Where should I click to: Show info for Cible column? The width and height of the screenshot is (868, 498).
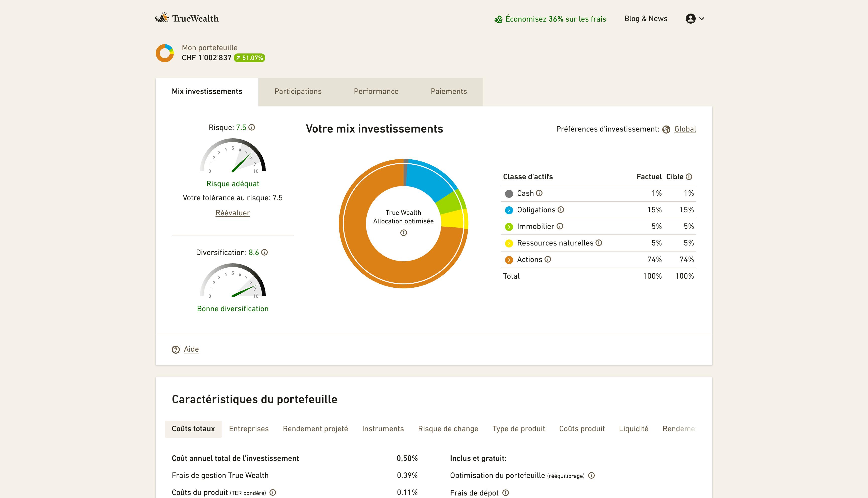pyautogui.click(x=689, y=176)
